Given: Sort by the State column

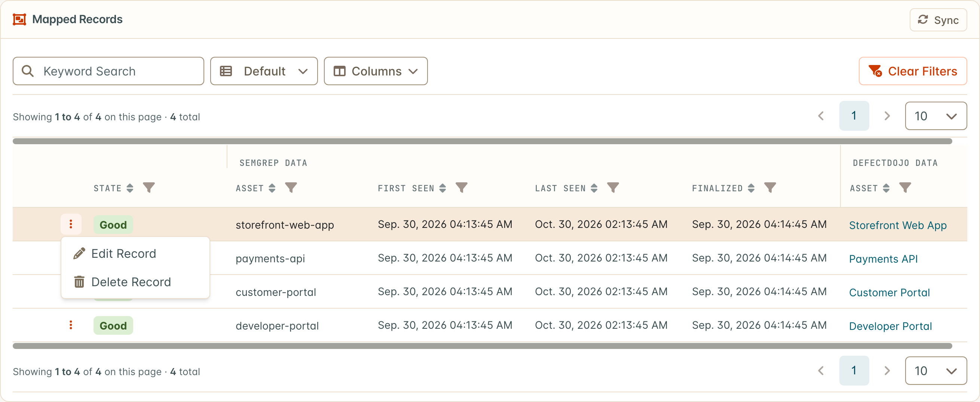Looking at the screenshot, I should point(130,188).
